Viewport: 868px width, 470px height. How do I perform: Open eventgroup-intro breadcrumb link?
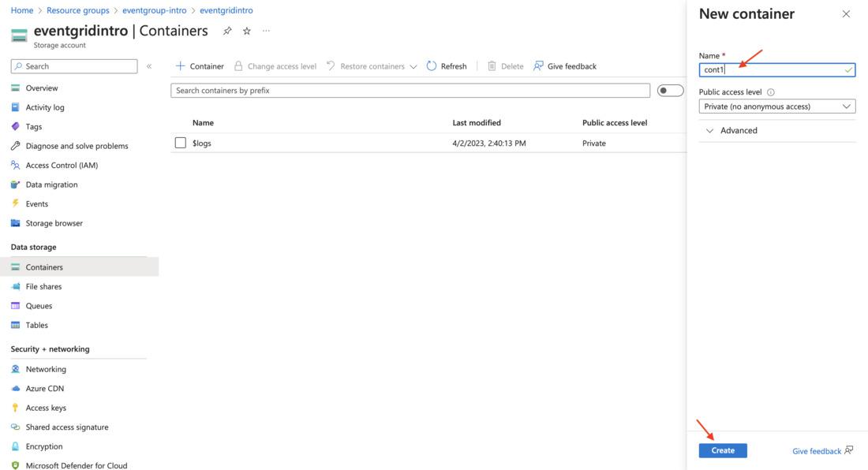[x=155, y=10]
